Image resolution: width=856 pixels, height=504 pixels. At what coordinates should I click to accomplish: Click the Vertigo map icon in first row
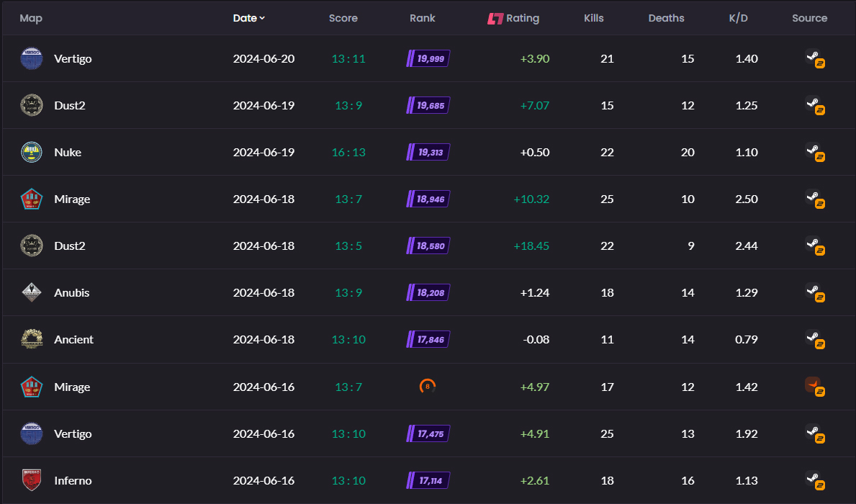(x=32, y=58)
